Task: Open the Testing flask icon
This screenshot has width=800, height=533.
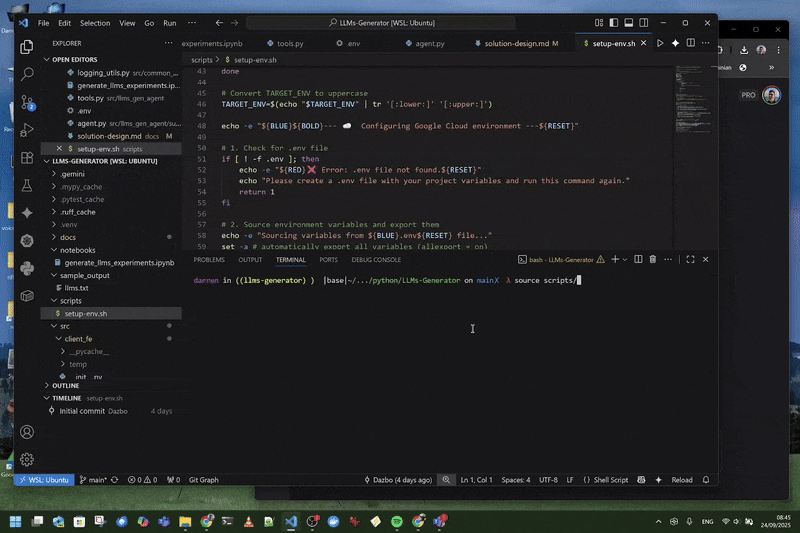Action: tap(27, 186)
